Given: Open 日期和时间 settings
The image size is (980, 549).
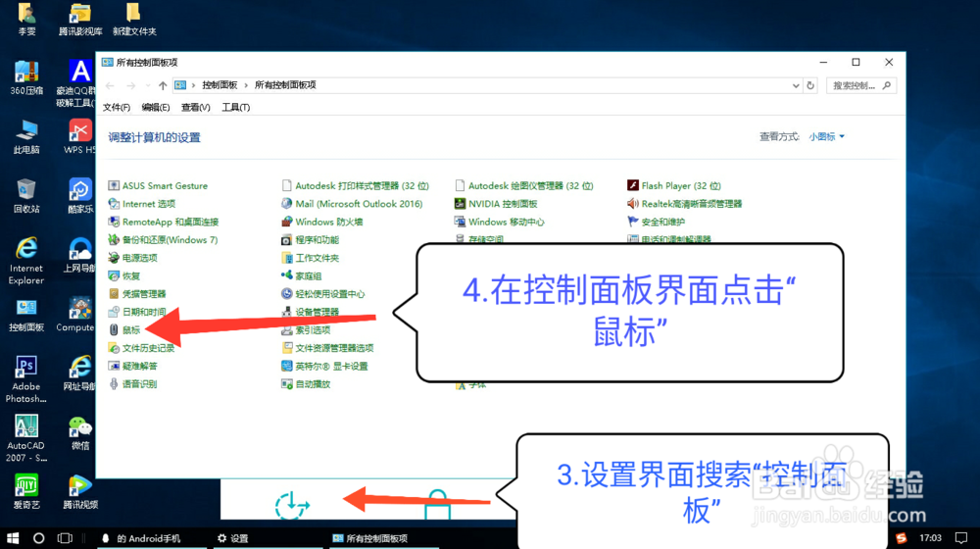Looking at the screenshot, I should (137, 312).
